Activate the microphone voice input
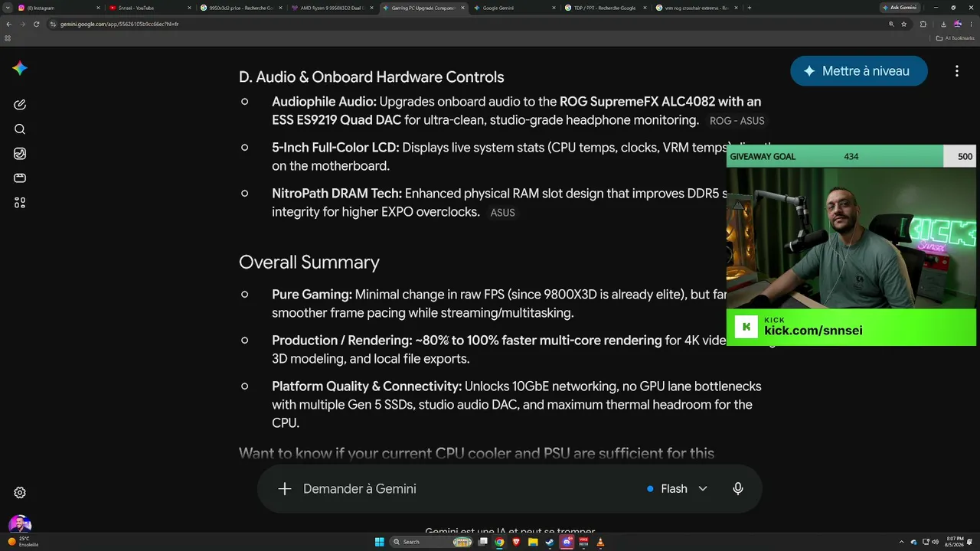This screenshot has height=551, width=980. (x=738, y=489)
